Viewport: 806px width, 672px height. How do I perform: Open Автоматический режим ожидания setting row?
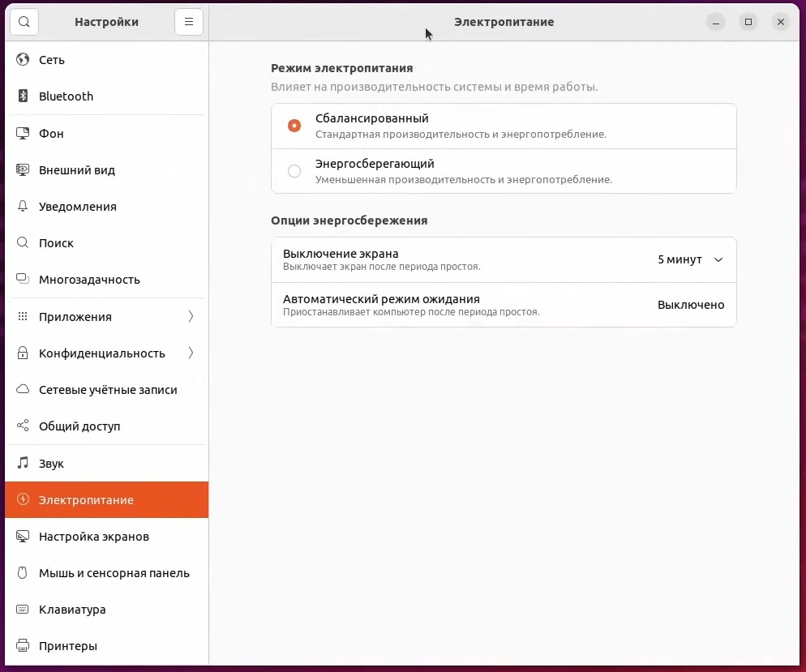coord(504,305)
